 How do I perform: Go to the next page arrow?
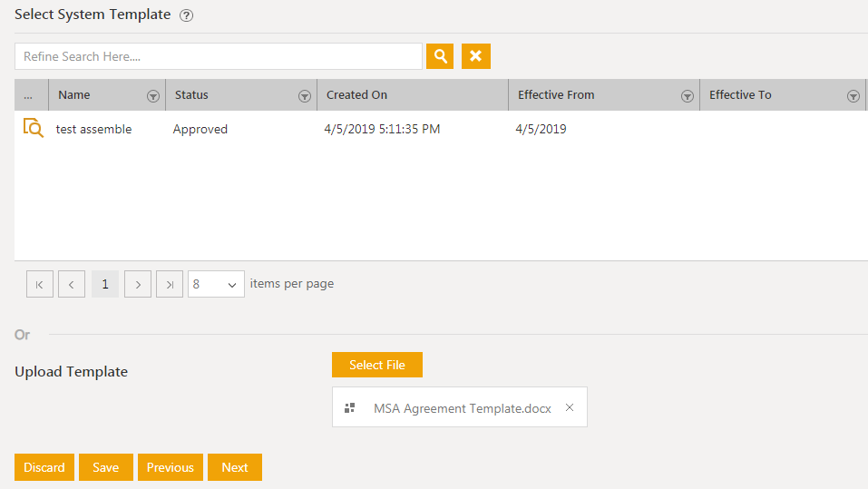click(x=137, y=284)
